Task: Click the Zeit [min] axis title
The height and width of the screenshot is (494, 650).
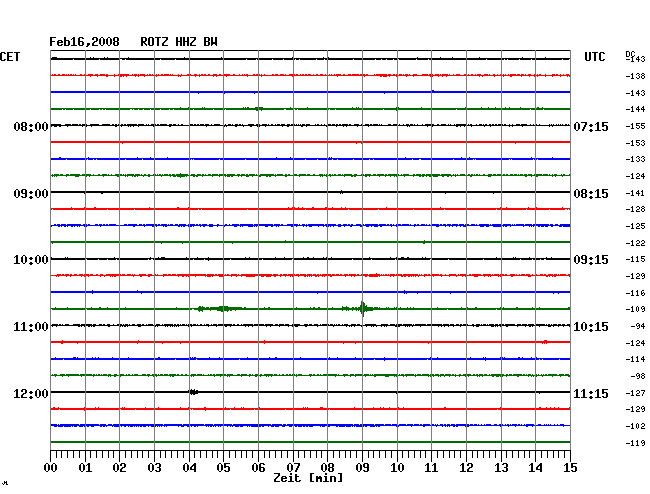Action: 308,478
